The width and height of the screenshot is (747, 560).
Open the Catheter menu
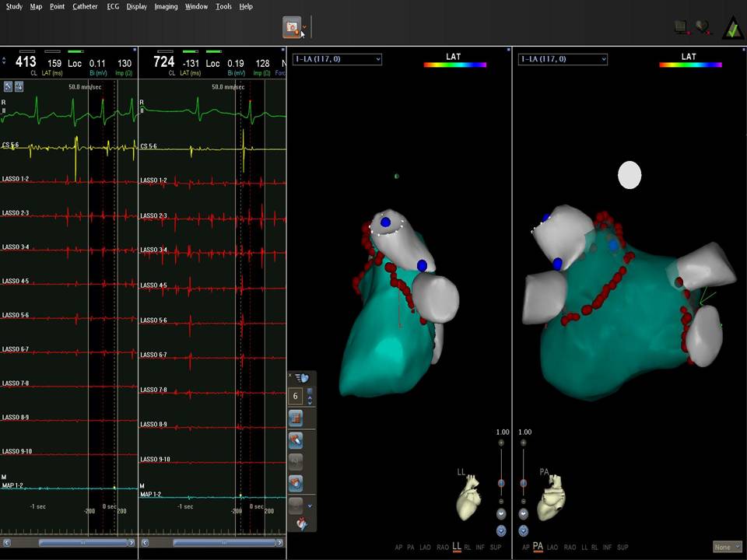pyautogui.click(x=85, y=6)
